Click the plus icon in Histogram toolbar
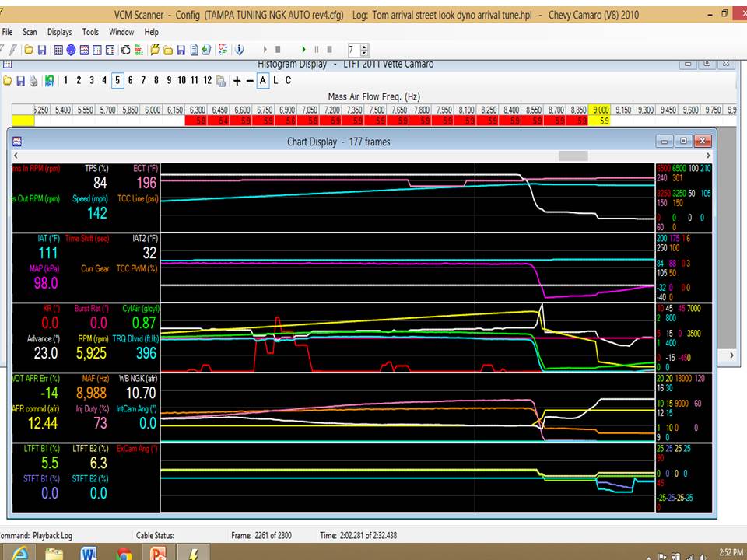 [237, 80]
